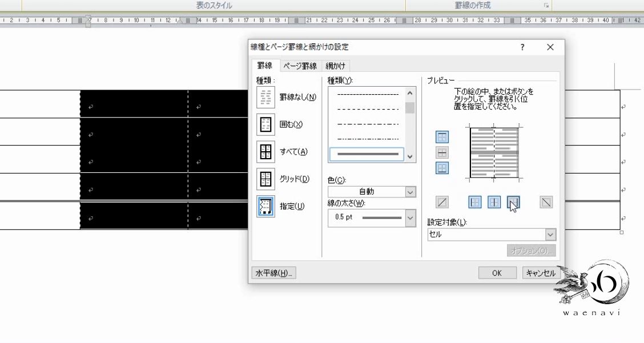Screen dimensions: 644x343
Task: Click the style list scroll up arrow
Action: 410,93
